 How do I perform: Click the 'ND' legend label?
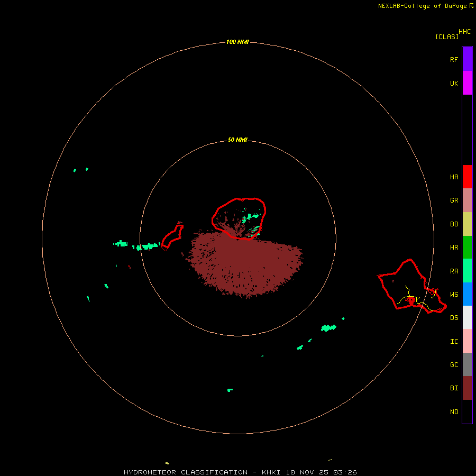coord(454,412)
